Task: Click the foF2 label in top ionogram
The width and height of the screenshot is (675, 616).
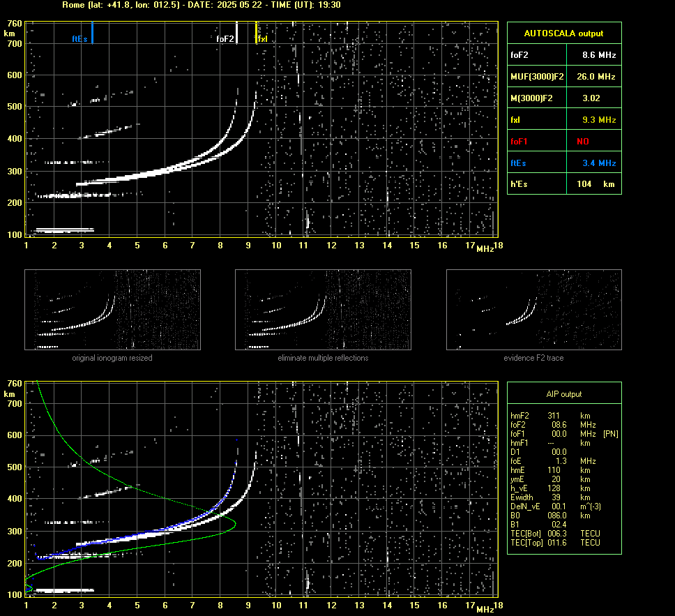Action: point(225,39)
